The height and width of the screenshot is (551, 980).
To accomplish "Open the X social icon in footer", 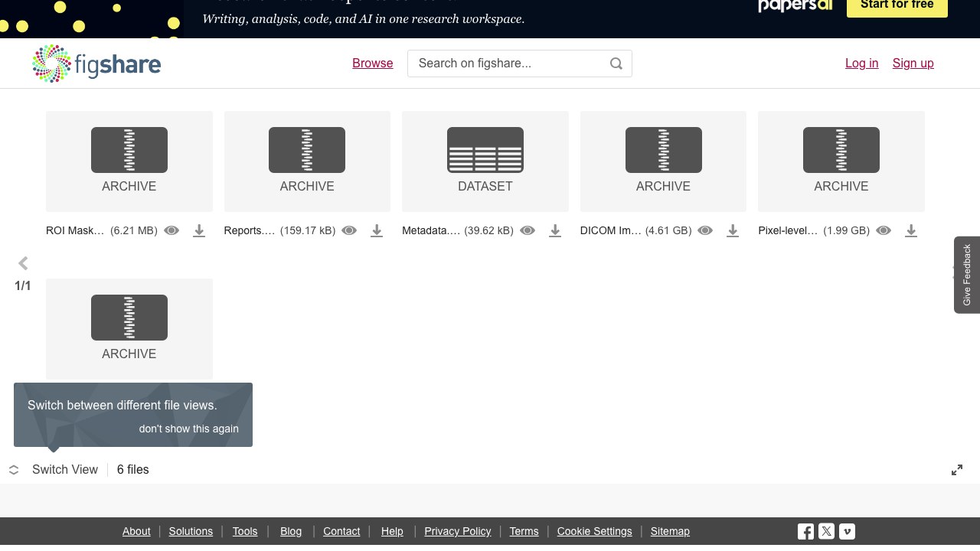I will coord(826,531).
